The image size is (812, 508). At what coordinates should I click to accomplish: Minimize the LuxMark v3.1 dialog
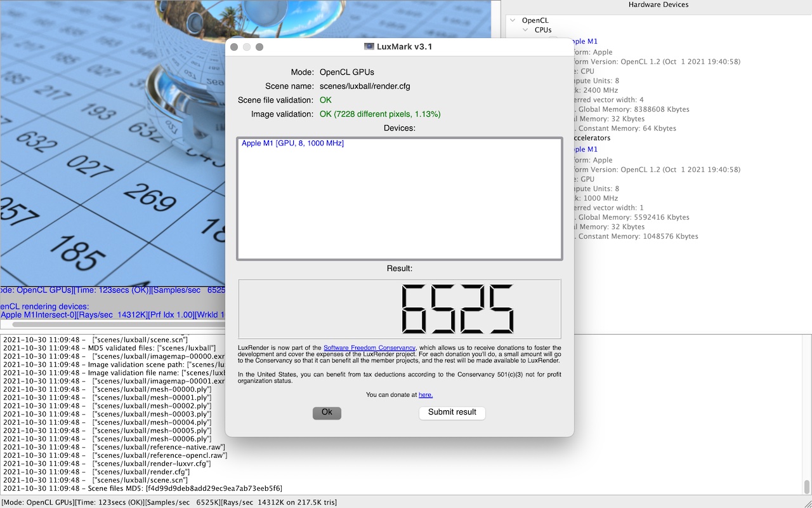coord(247,47)
